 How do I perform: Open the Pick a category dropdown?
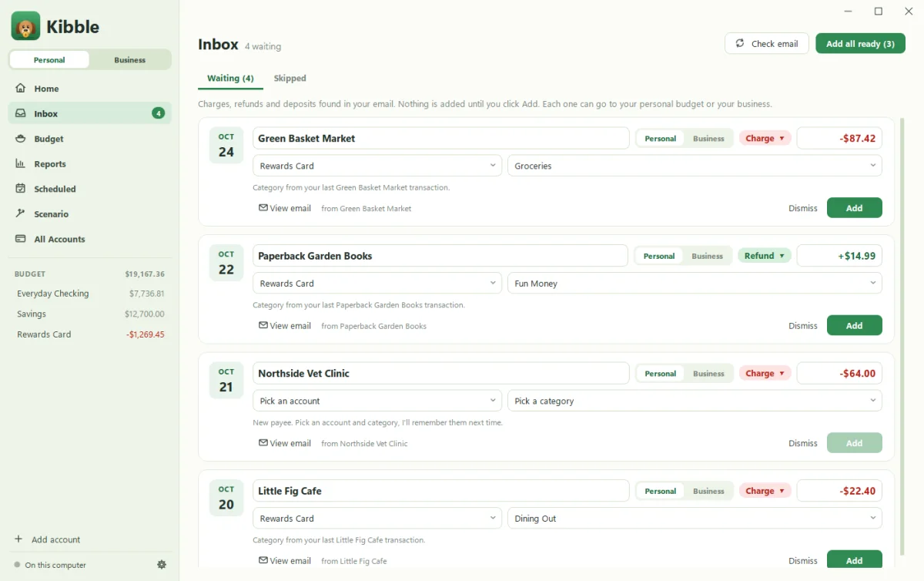pos(695,401)
